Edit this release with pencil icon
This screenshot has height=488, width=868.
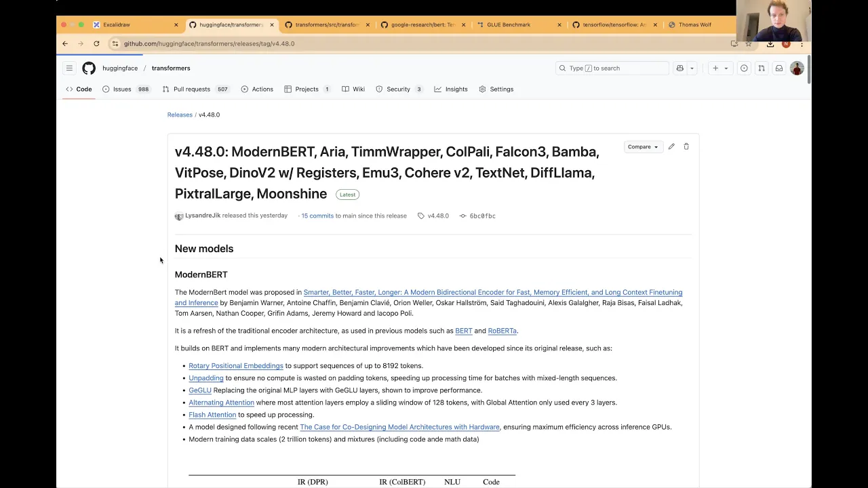tap(671, 146)
